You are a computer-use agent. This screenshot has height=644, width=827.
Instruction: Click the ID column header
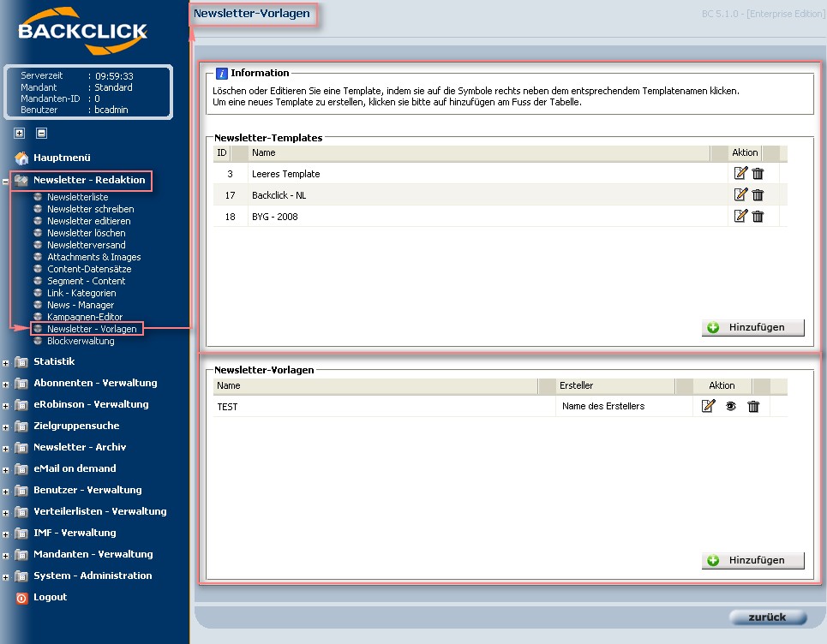pos(222,152)
